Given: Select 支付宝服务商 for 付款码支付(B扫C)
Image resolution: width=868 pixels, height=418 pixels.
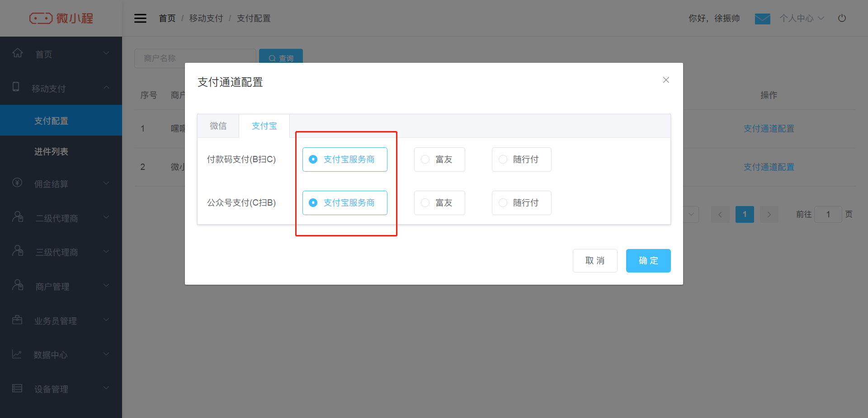Looking at the screenshot, I should pyautogui.click(x=344, y=160).
